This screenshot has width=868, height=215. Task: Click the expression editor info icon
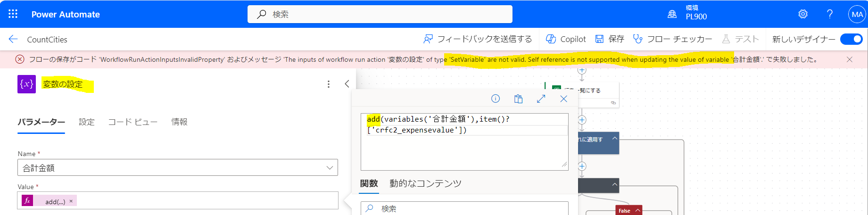click(x=496, y=99)
